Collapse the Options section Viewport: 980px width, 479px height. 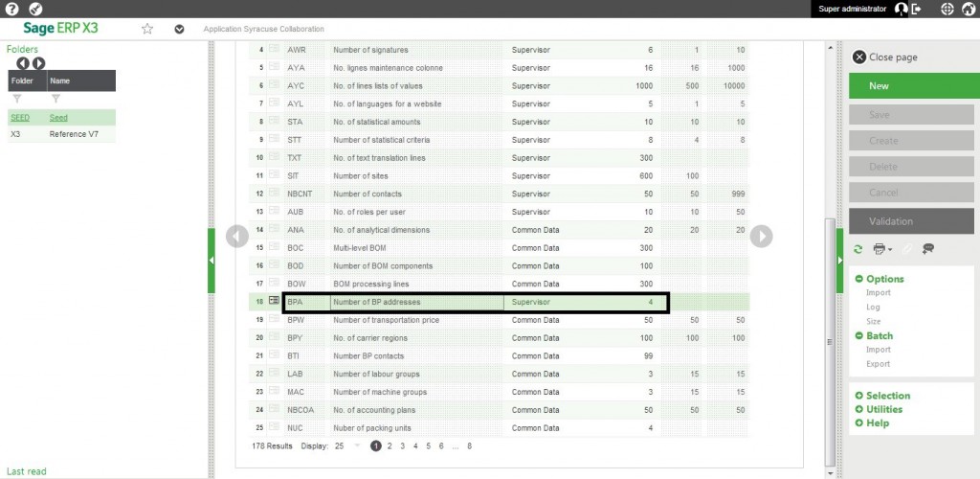[x=859, y=280]
